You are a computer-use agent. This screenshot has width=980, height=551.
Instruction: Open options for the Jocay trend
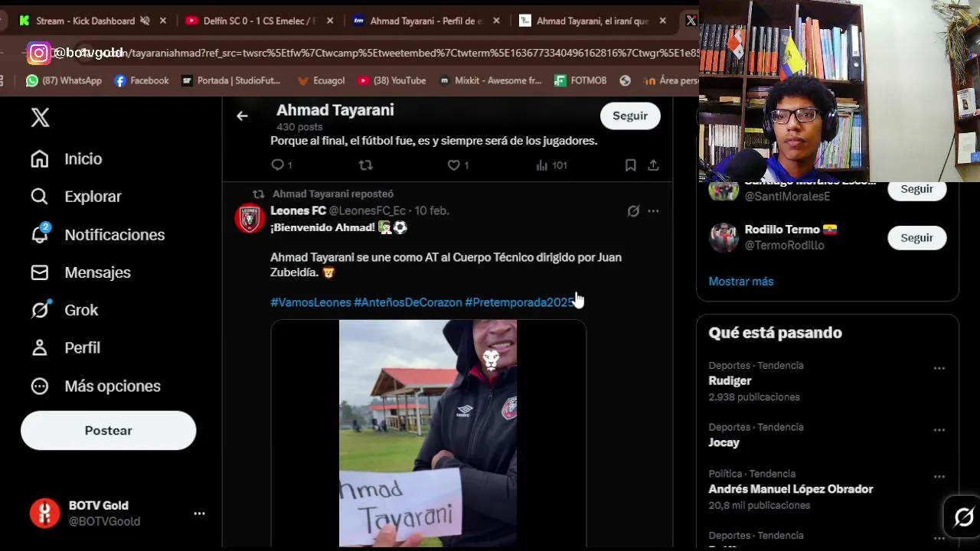pos(939,431)
